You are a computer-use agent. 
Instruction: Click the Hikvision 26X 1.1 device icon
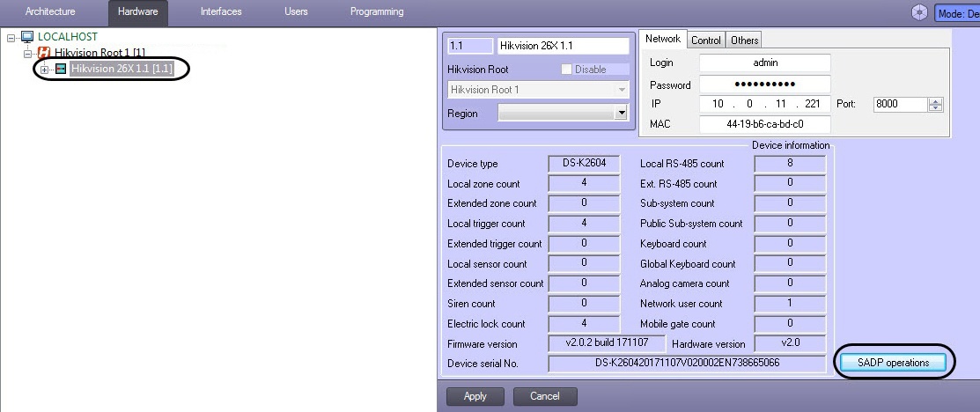click(x=62, y=69)
